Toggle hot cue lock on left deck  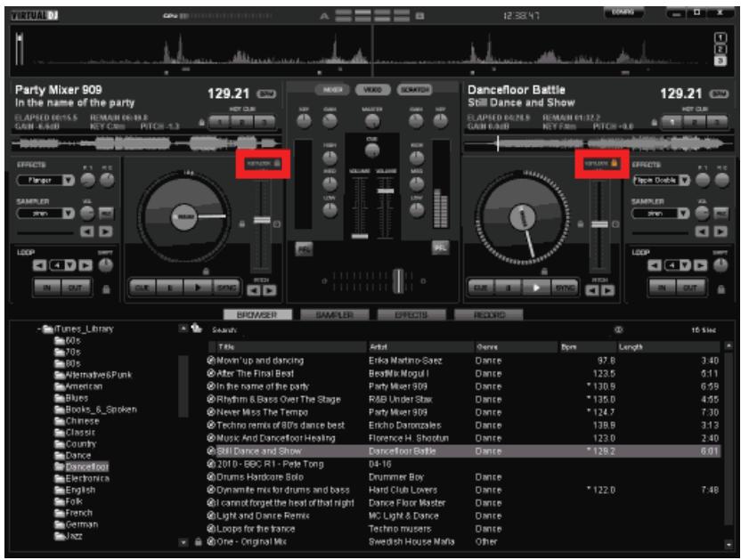coord(202,122)
